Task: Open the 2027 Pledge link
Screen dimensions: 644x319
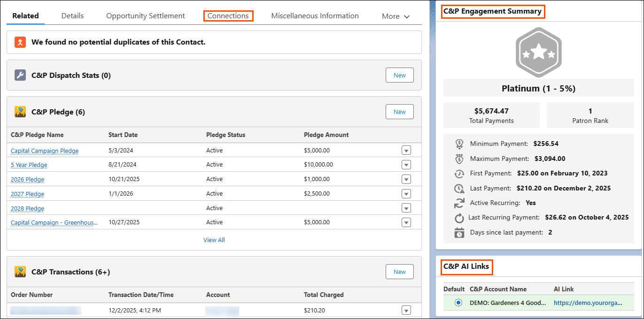Action: 27,194
